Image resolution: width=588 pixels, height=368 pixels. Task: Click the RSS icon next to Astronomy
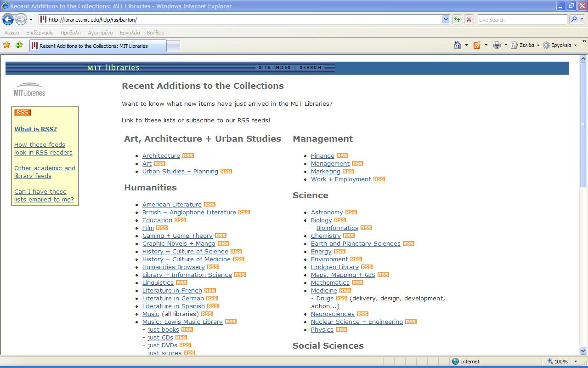(x=351, y=213)
